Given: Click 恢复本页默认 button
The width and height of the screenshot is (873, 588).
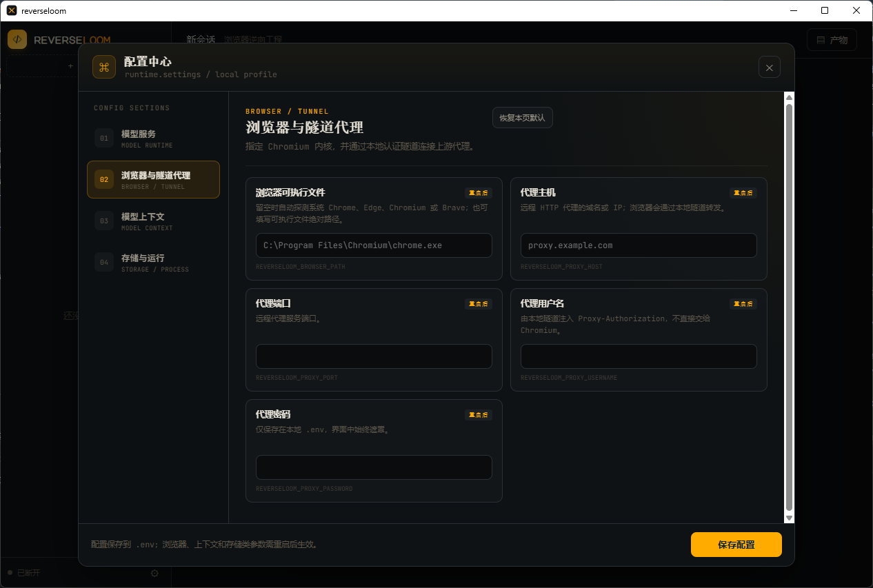Looking at the screenshot, I should tap(522, 118).
